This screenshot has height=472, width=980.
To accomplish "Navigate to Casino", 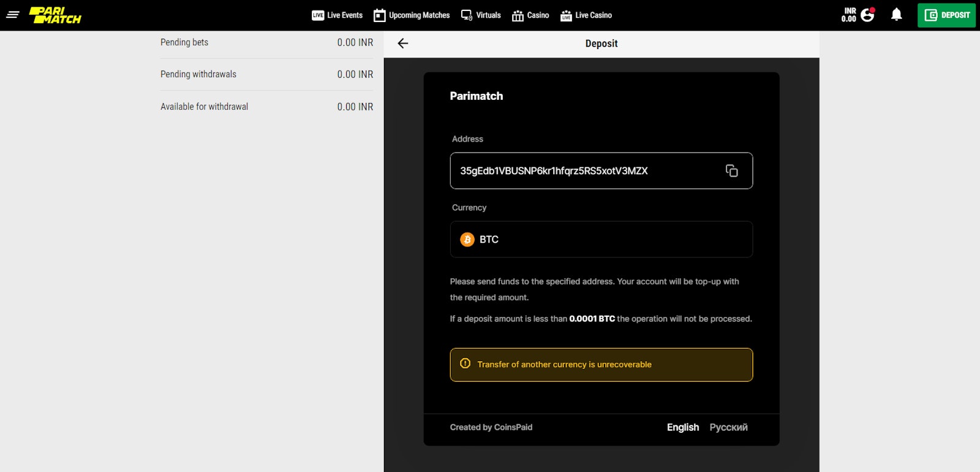I will coord(530,15).
